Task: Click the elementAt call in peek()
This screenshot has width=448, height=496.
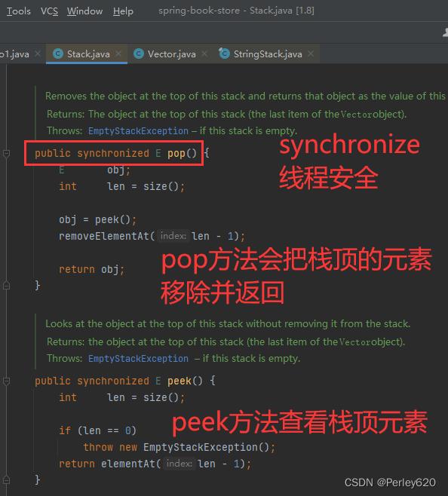Action: click(x=128, y=464)
